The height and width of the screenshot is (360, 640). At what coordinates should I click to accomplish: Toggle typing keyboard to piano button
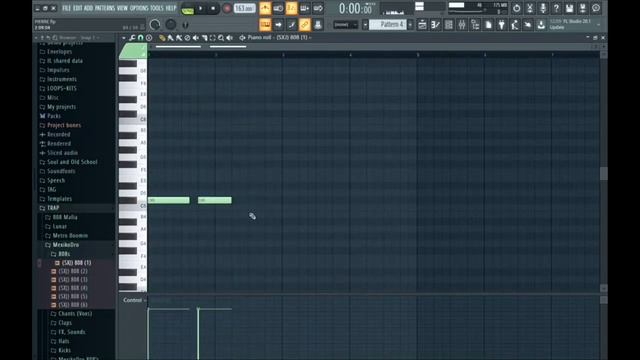265,24
